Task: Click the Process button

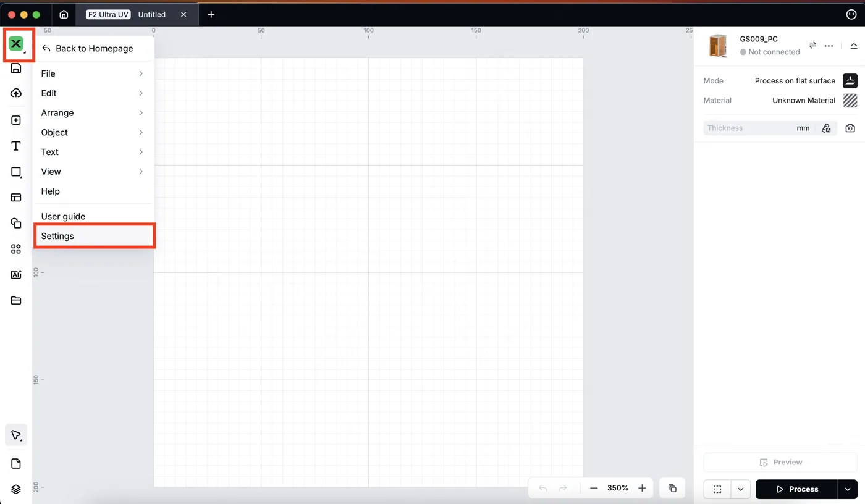Action: pos(796,489)
